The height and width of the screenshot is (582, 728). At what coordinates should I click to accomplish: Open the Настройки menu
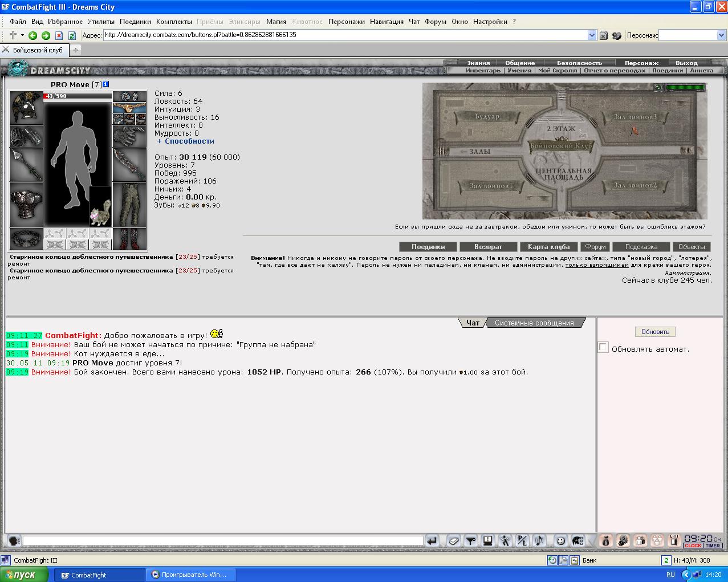click(x=490, y=22)
